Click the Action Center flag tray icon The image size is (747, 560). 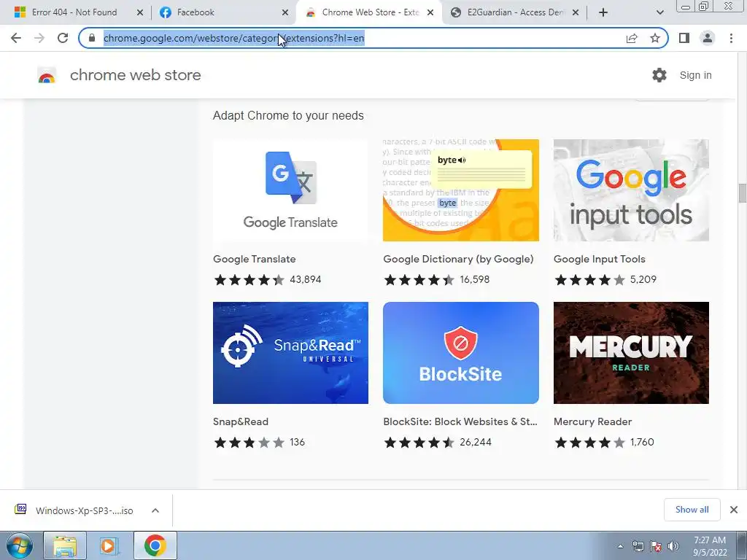pos(656,546)
